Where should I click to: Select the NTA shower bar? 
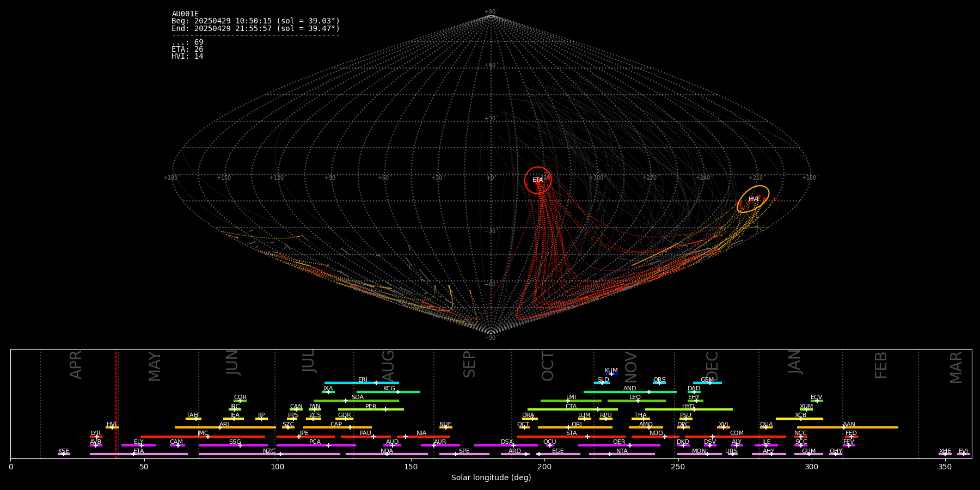coord(622,454)
